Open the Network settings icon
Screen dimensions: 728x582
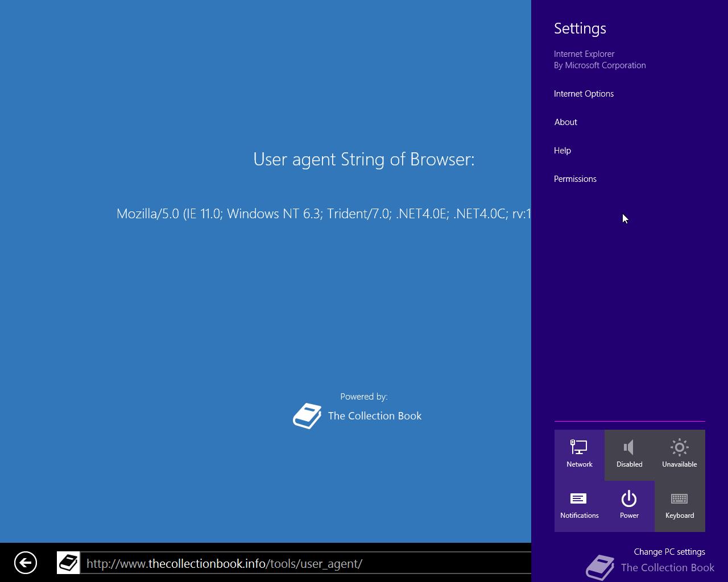coord(579,455)
